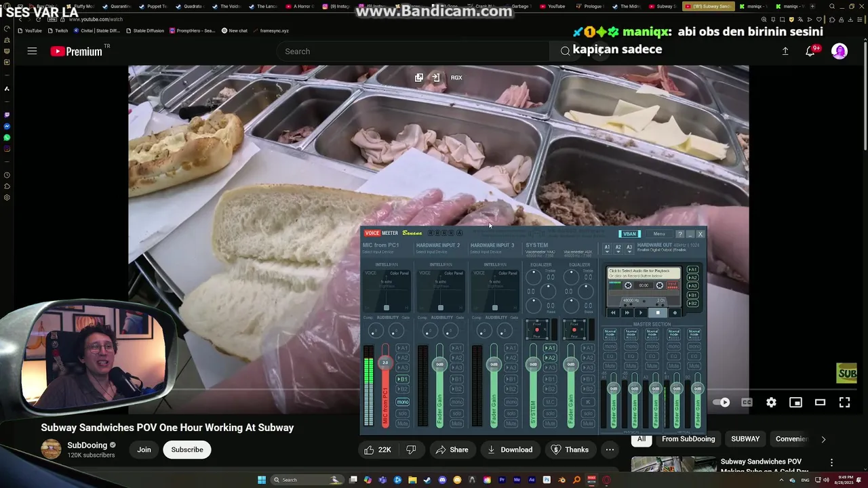This screenshot has height=488, width=868.
Task: Open the YouTube hamburger guide menu
Action: pos(32,51)
